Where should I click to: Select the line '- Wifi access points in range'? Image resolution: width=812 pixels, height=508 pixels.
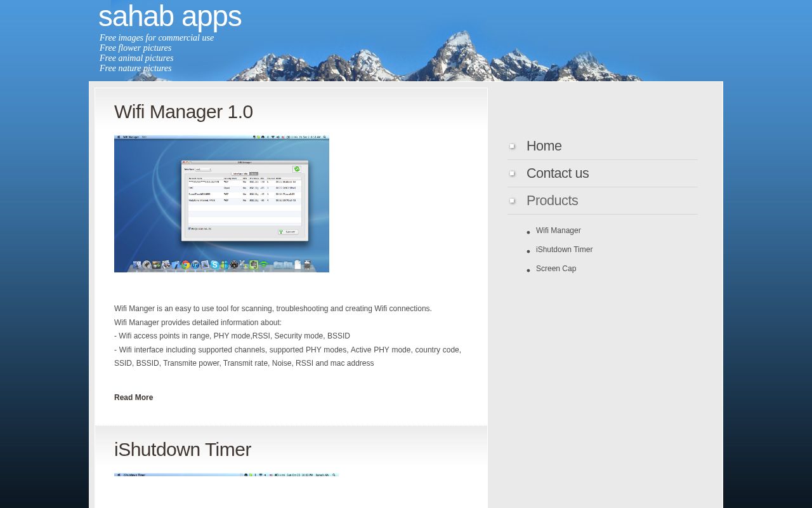(232, 336)
